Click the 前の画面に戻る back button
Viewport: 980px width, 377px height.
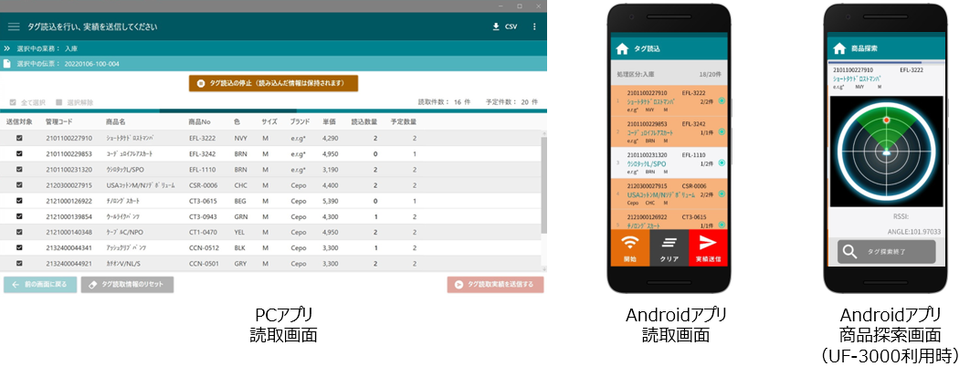tap(39, 284)
